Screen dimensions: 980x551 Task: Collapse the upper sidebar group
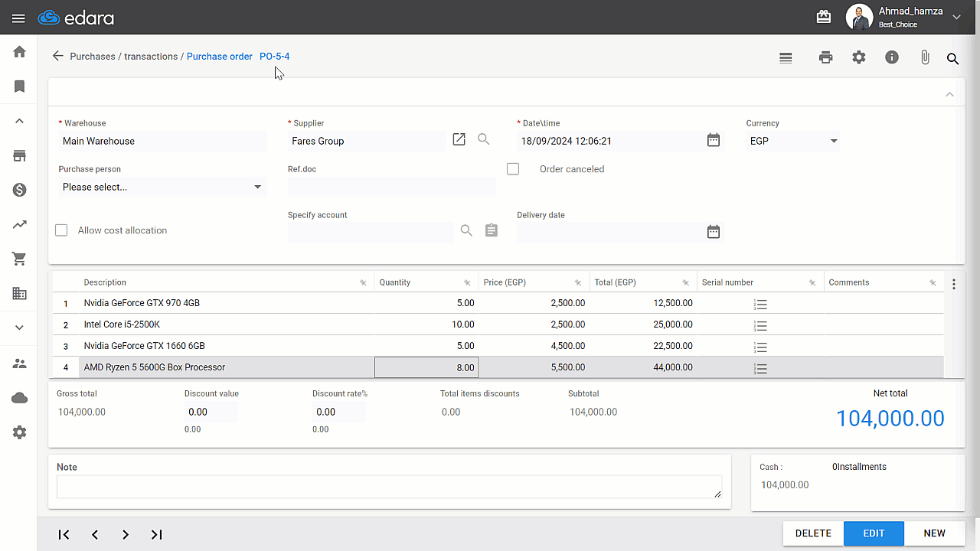click(x=20, y=121)
